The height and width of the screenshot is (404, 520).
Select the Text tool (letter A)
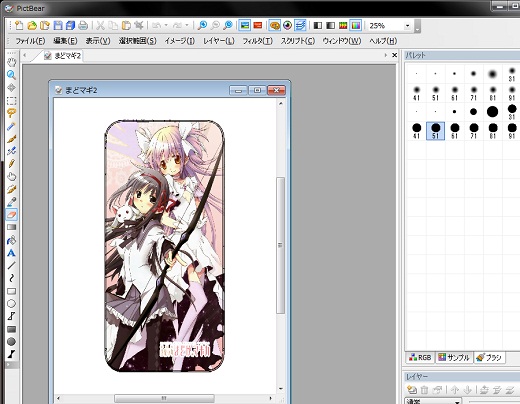pyautogui.click(x=11, y=253)
